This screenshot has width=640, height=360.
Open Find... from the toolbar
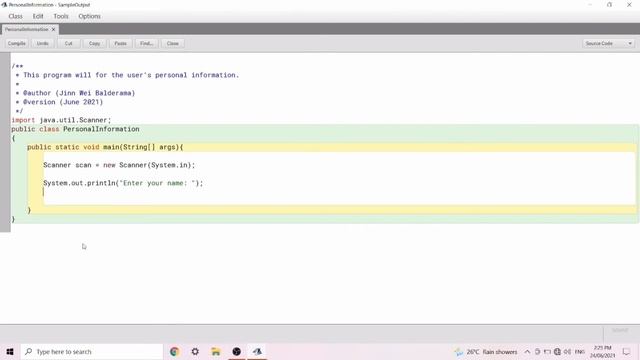(147, 43)
